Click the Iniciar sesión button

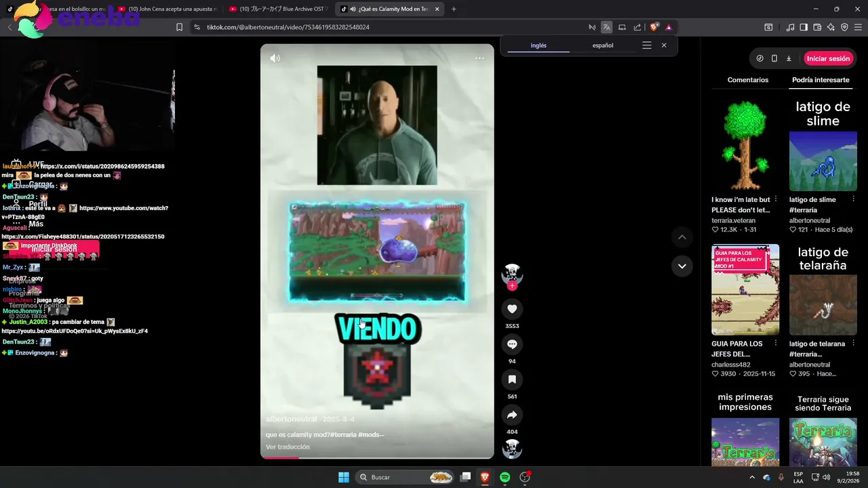pos(828,58)
